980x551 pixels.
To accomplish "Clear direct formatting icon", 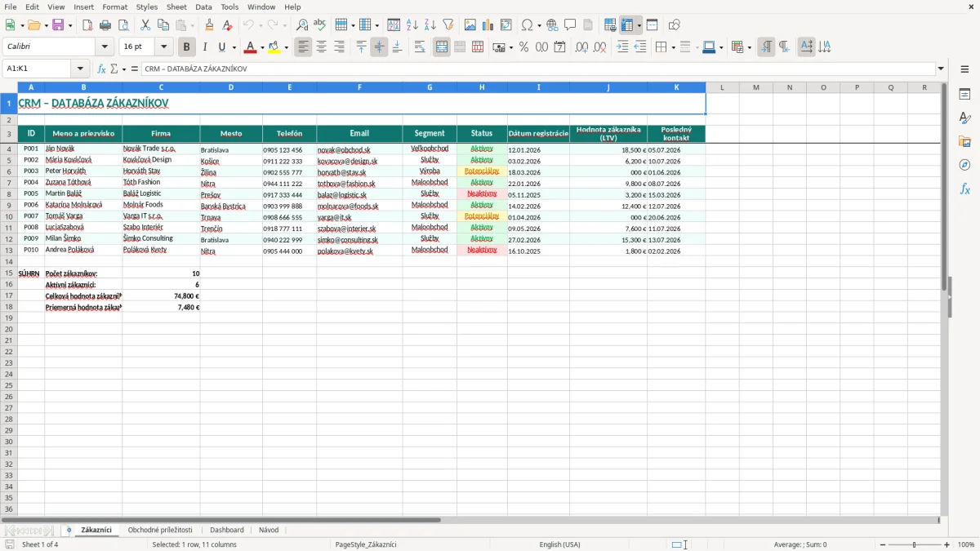I will pyautogui.click(x=227, y=25).
